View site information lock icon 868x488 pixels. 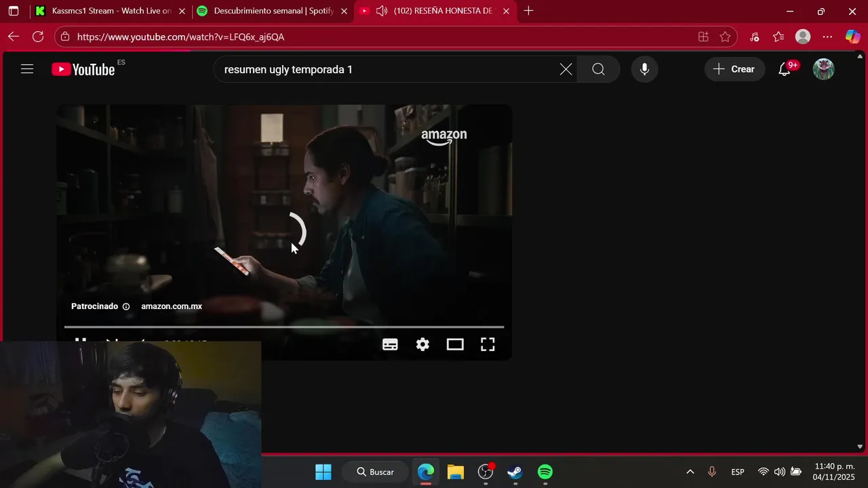[x=64, y=37]
